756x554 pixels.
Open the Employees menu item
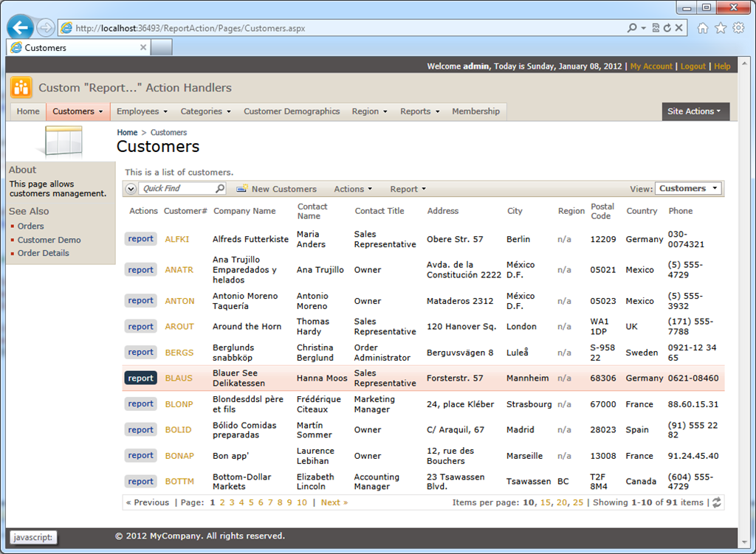tap(142, 111)
